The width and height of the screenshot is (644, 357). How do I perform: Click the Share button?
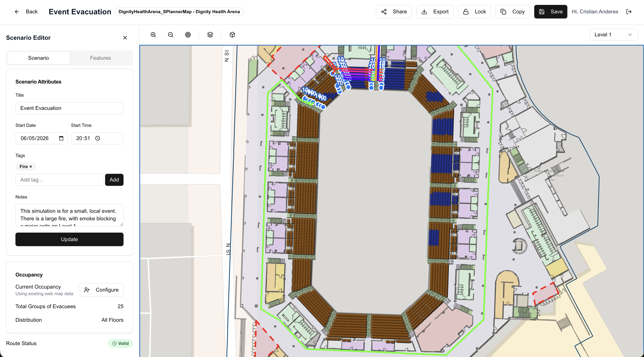click(x=394, y=12)
